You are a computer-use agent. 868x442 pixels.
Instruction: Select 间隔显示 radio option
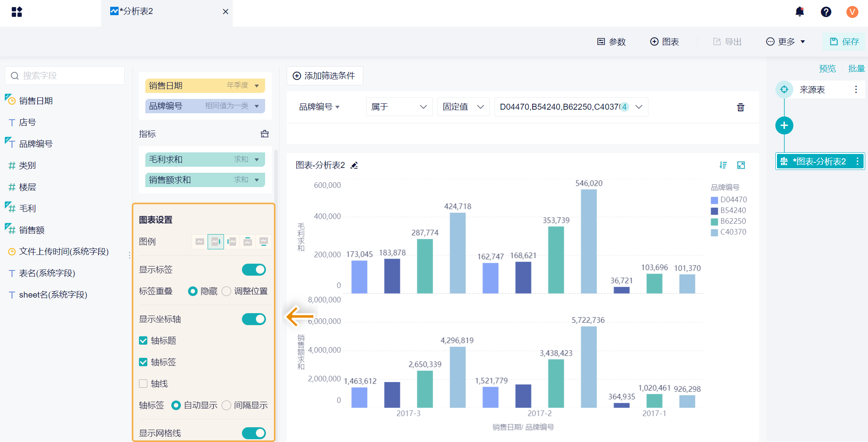pyautogui.click(x=226, y=405)
